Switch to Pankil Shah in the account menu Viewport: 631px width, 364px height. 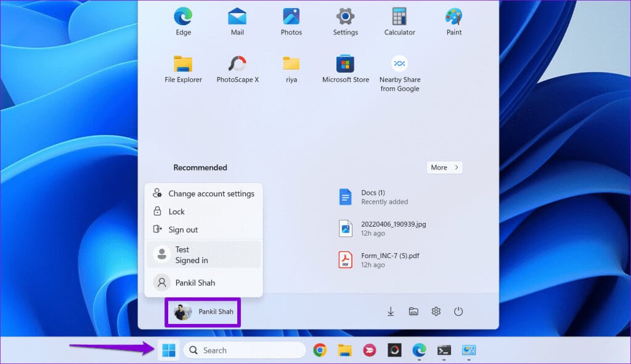(203, 283)
